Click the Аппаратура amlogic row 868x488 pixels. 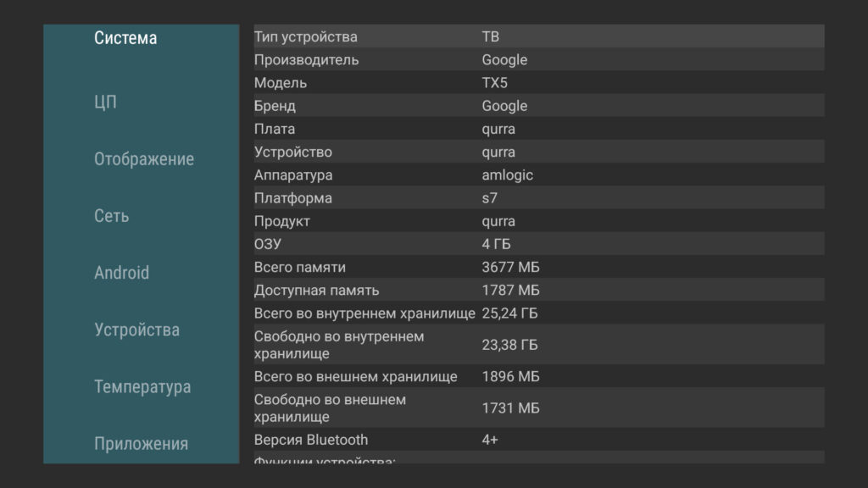pyautogui.click(x=538, y=175)
